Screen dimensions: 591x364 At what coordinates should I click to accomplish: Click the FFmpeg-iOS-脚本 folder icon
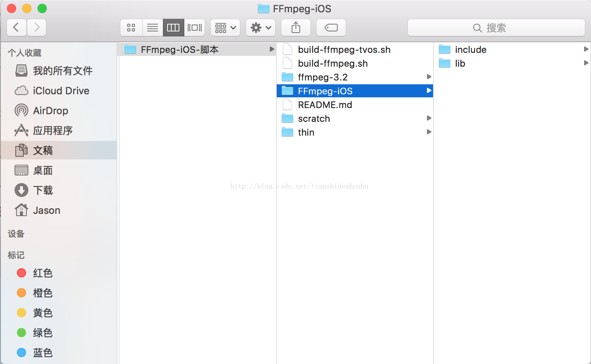(130, 49)
